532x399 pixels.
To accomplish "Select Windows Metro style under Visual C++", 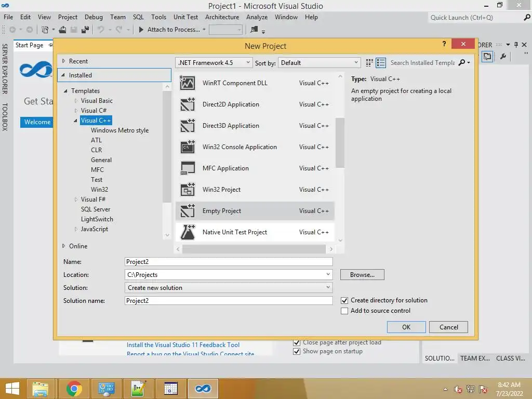I will tap(120, 130).
